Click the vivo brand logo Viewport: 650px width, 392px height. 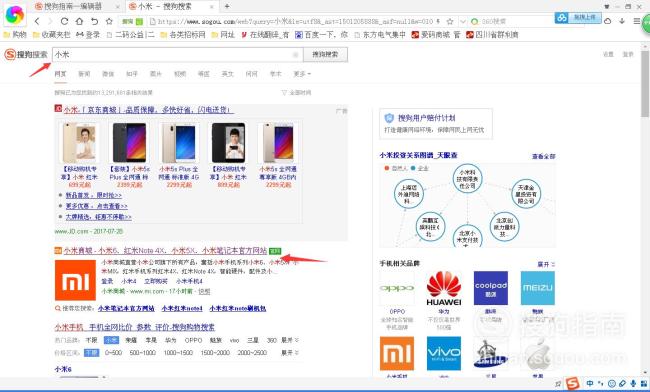[444, 353]
